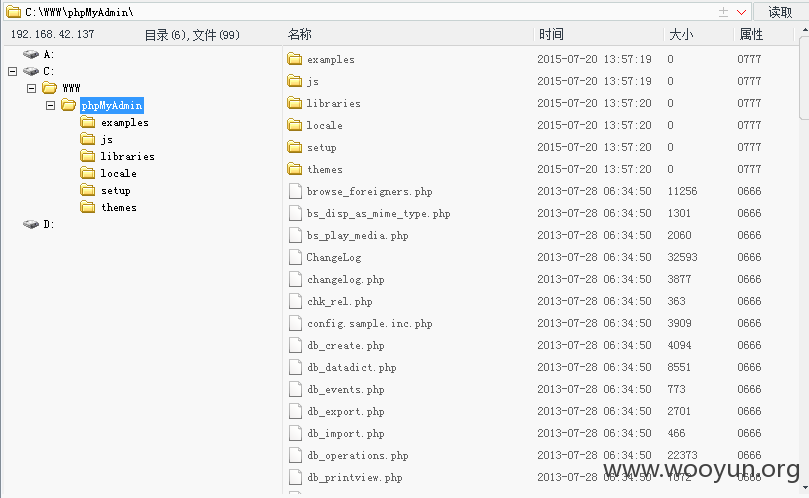Click the WWW folder icon in tree
The image size is (809, 498).
point(50,88)
